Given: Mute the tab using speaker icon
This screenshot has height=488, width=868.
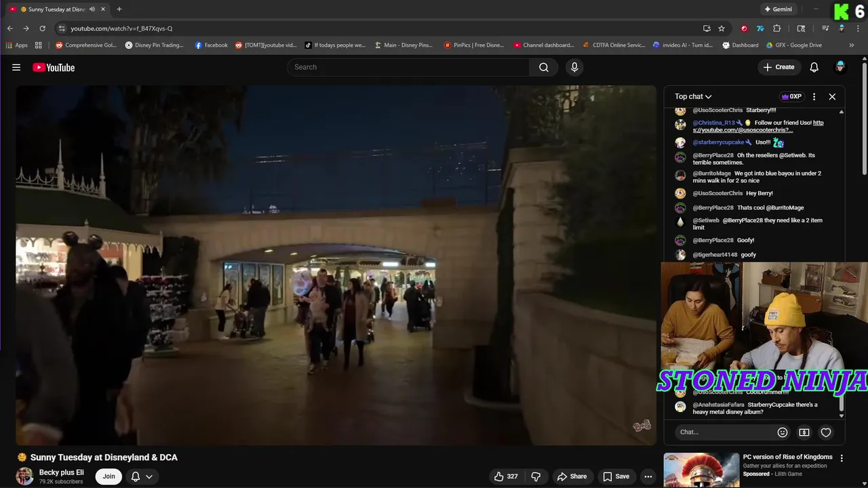Looking at the screenshot, I should (x=92, y=9).
